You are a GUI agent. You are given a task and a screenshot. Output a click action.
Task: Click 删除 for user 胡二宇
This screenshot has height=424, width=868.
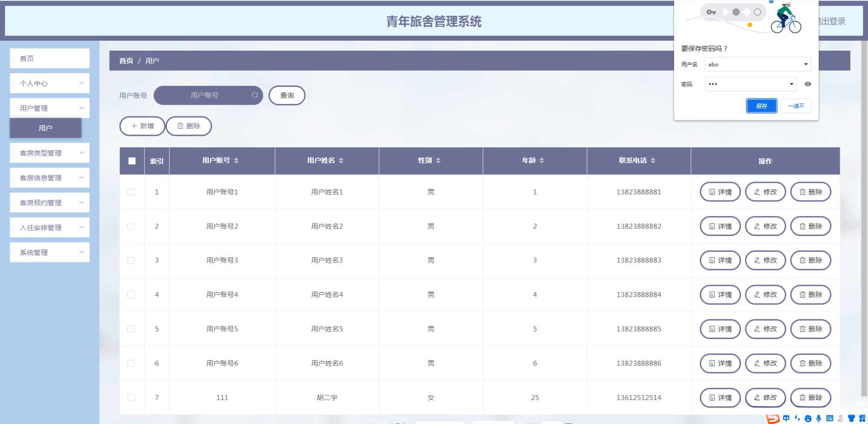point(811,398)
